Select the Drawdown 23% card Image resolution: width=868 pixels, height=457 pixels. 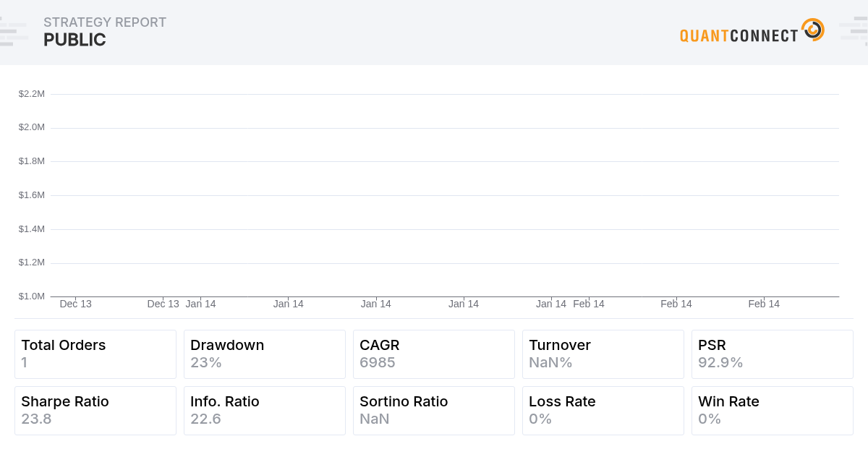(265, 354)
